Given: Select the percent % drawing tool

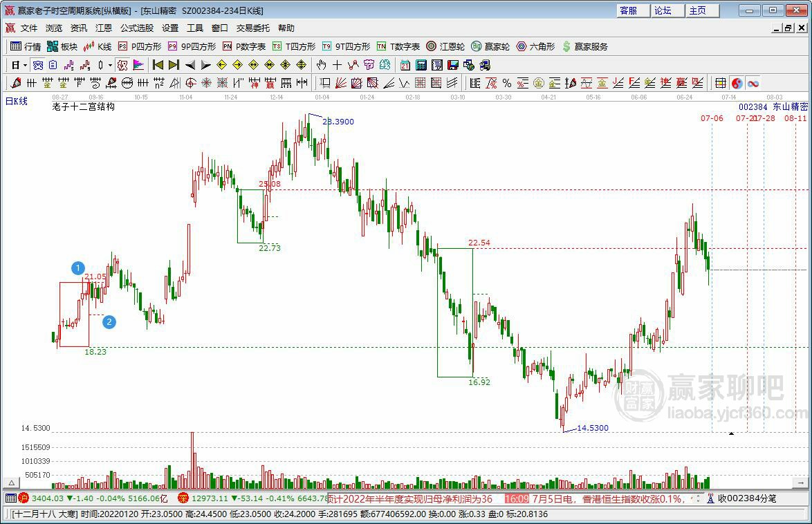Looking at the screenshot, I should [507, 83].
